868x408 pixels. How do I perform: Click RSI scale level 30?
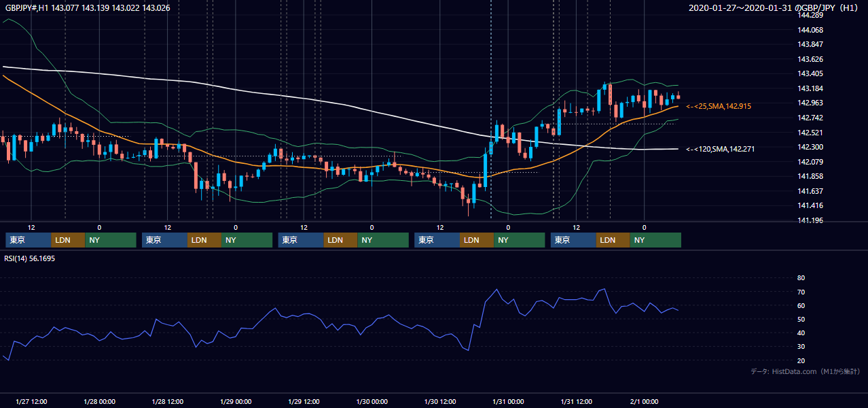(x=801, y=346)
